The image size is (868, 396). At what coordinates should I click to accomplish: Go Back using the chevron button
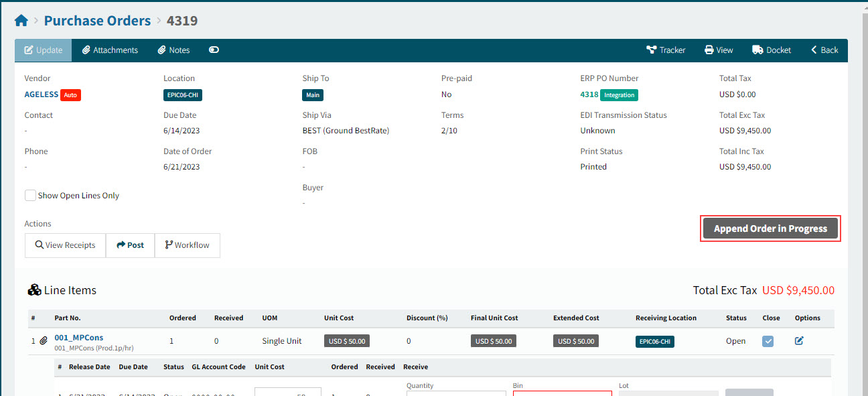(824, 50)
